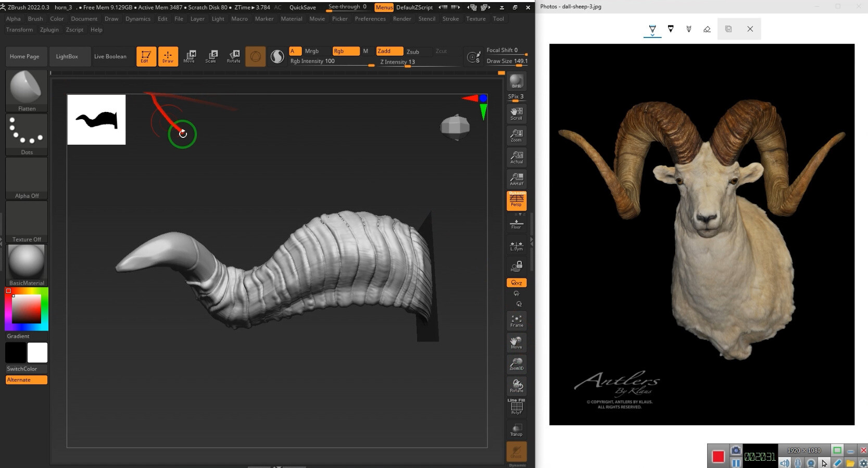868x468 pixels.
Task: Toggle the Menus button
Action: click(x=384, y=7)
